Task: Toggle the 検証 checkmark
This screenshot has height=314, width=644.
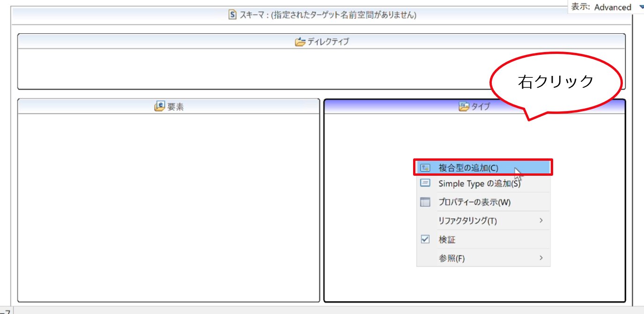Action: click(x=425, y=239)
